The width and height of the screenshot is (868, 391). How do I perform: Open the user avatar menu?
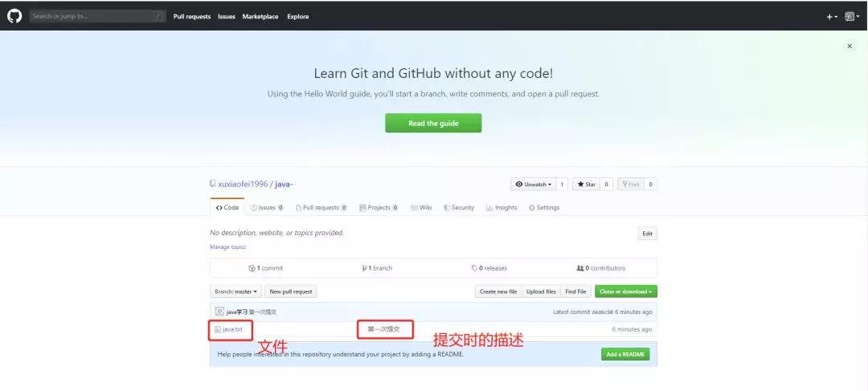tap(852, 17)
